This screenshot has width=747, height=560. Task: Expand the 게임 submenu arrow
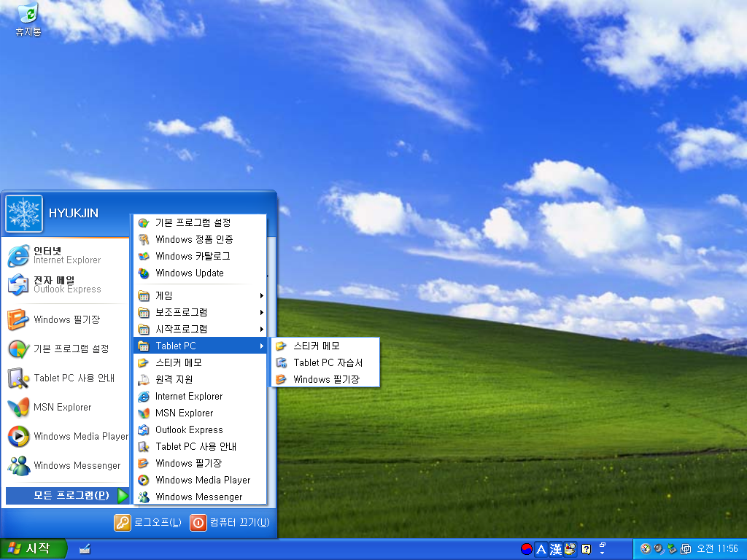pos(262,296)
